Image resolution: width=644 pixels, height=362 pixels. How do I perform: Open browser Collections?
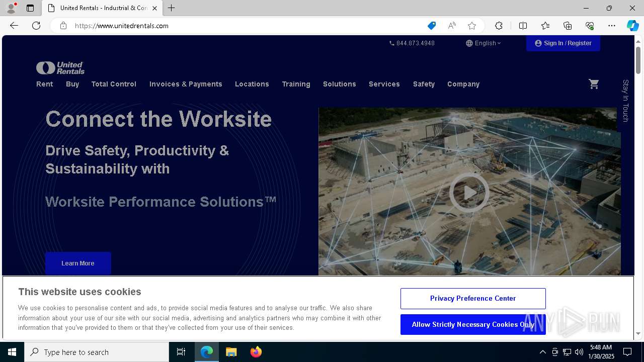(x=568, y=26)
